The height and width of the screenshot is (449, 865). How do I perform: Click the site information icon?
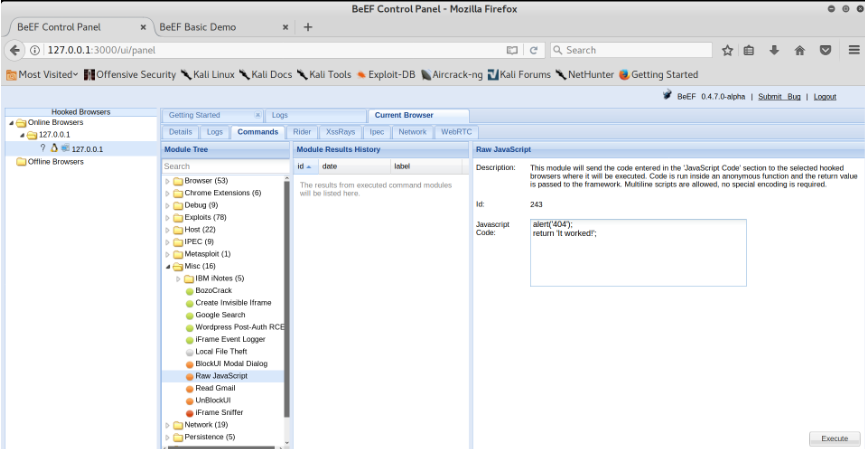(35, 50)
